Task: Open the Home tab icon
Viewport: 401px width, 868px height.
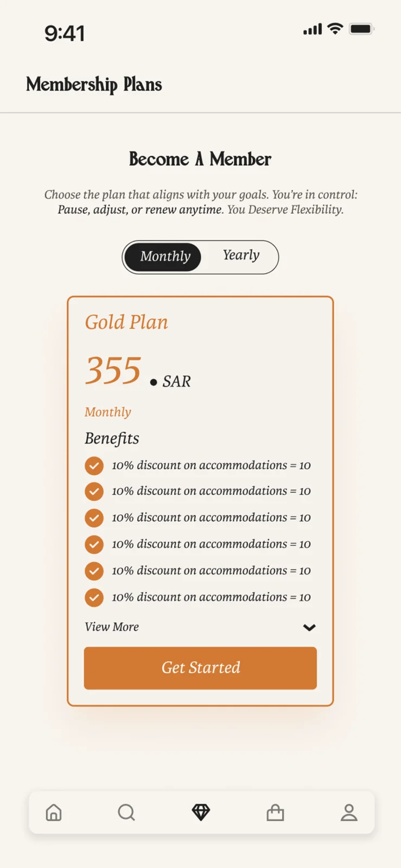Action: [x=54, y=813]
